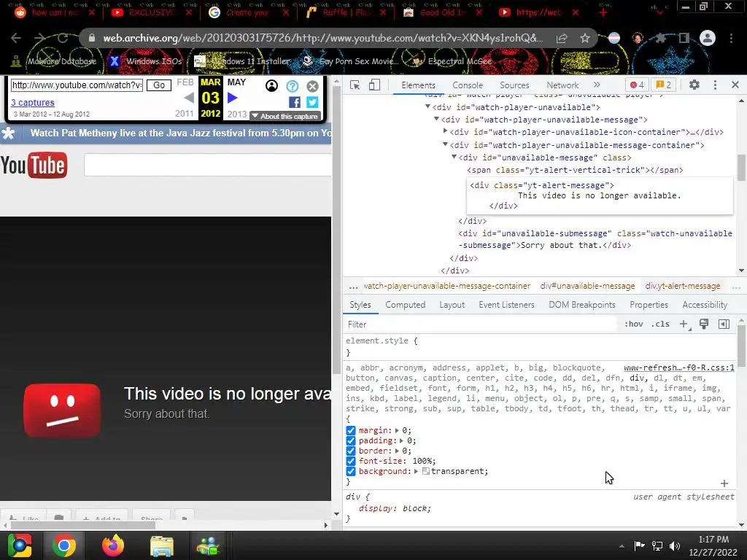The height and width of the screenshot is (560, 747).
Task: Share capture on Facebook icon
Action: (295, 102)
